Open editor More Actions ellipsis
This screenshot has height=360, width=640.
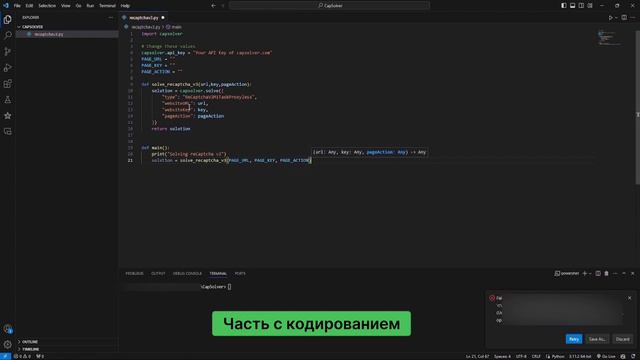click(x=633, y=18)
